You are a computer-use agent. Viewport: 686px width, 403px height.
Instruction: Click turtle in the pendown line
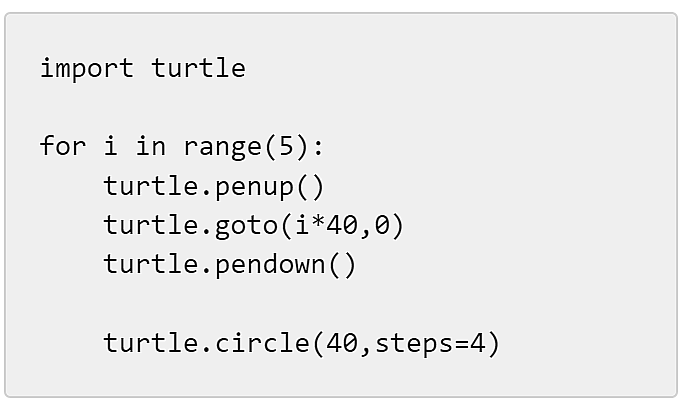(x=151, y=264)
